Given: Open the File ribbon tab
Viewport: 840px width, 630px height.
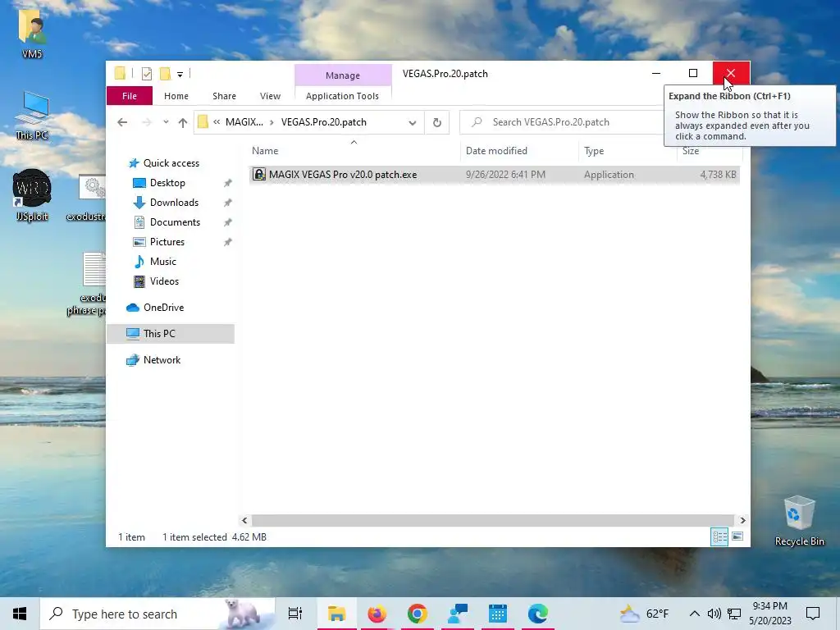Looking at the screenshot, I should click(129, 96).
